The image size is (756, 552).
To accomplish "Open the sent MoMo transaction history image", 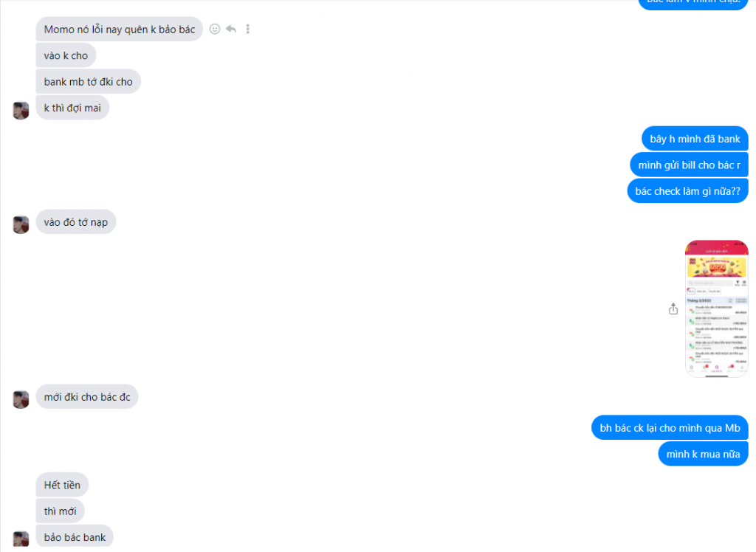I will point(716,308).
